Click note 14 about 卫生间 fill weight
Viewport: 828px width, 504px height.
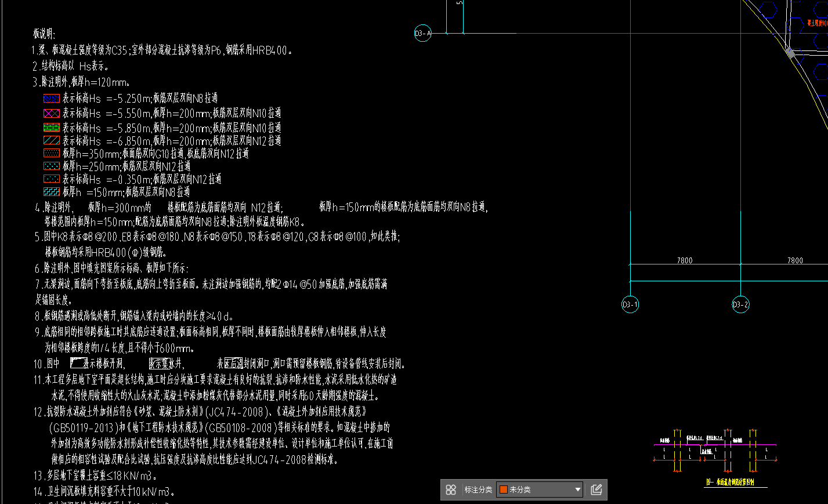click(x=104, y=492)
